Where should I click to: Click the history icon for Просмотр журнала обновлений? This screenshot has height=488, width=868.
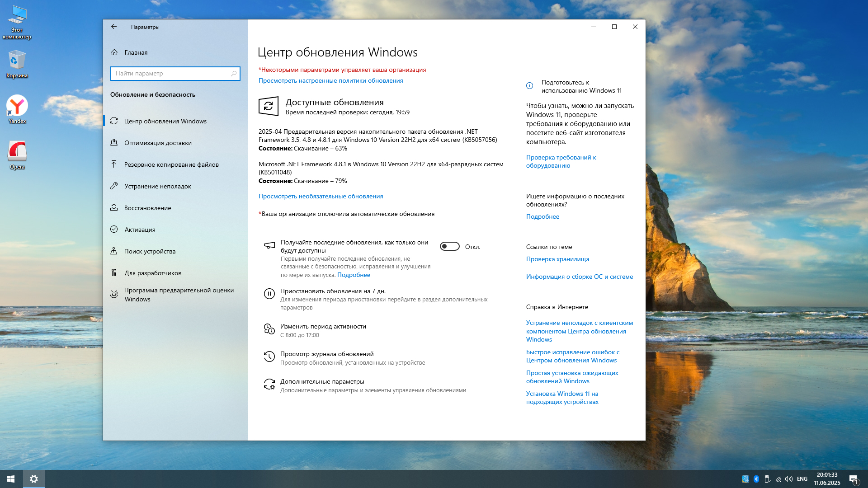tap(269, 357)
